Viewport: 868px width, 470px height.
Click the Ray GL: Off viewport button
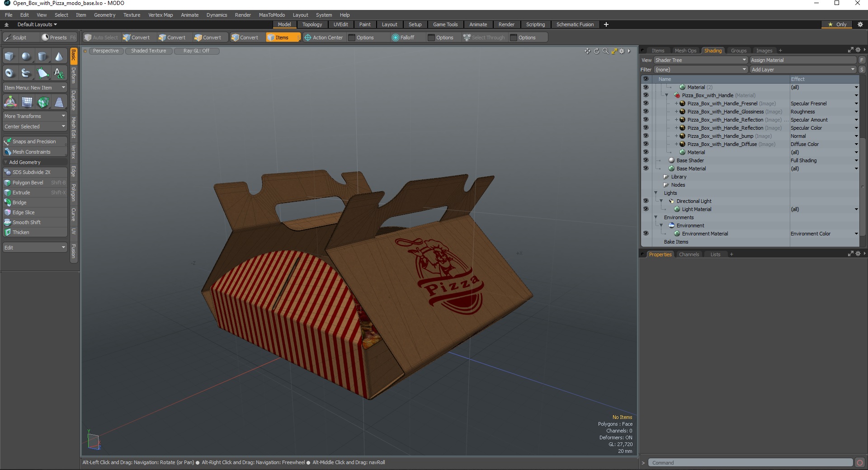[x=197, y=51]
